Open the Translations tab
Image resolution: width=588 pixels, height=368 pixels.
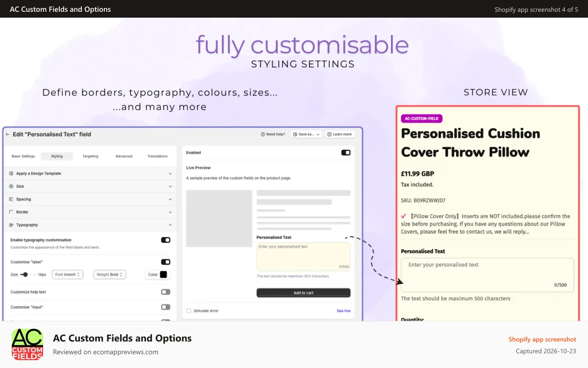click(x=157, y=156)
